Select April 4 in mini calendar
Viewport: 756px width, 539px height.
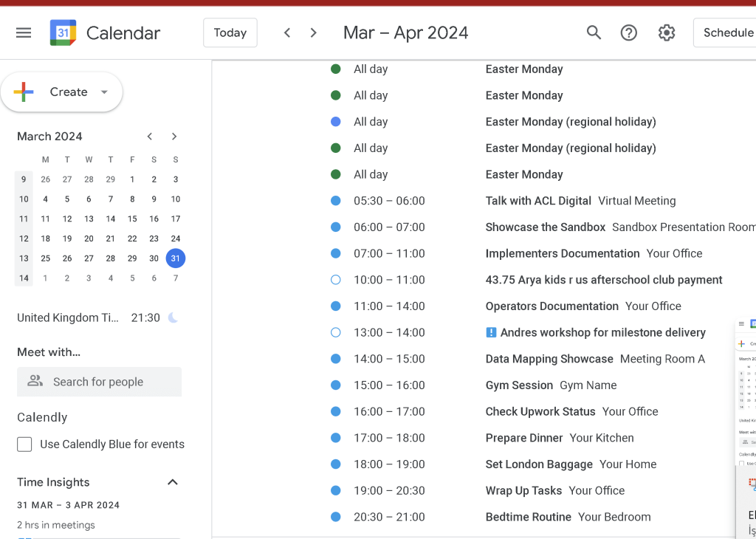[111, 278]
